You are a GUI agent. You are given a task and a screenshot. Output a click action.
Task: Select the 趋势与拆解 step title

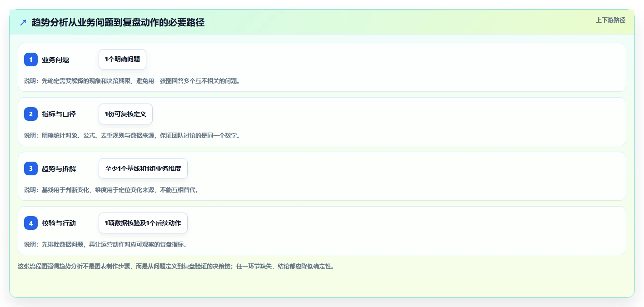(59, 168)
